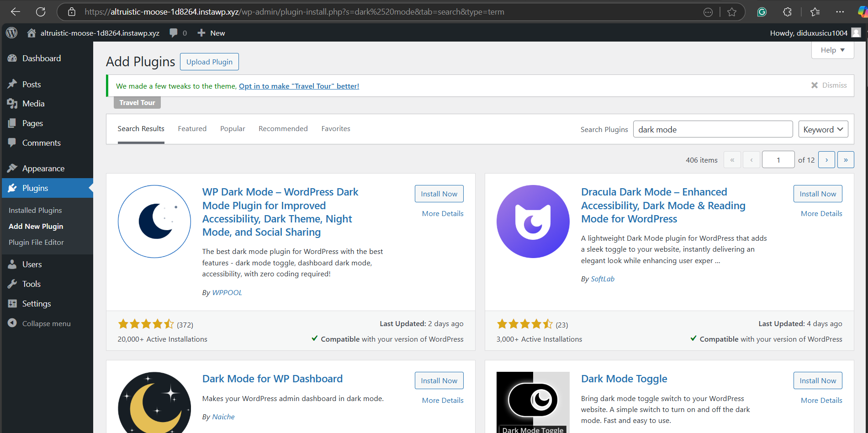Screen dimensions: 868x433
Task: Click the Upload Plugin button
Action: coord(209,62)
